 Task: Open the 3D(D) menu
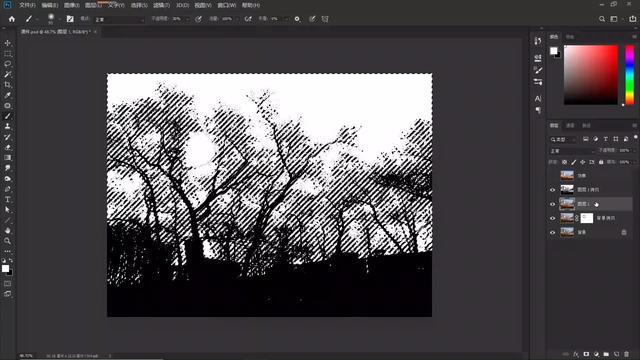click(182, 5)
